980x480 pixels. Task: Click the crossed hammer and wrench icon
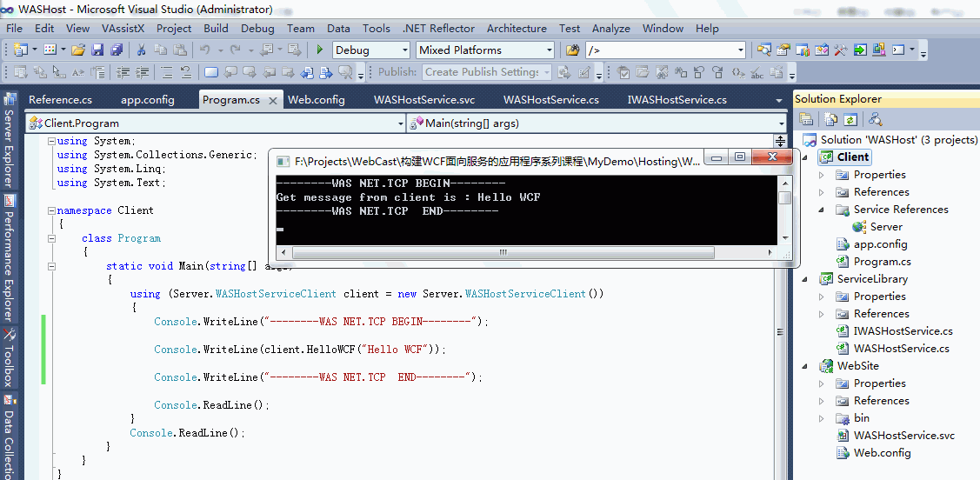pyautogui.click(x=841, y=50)
